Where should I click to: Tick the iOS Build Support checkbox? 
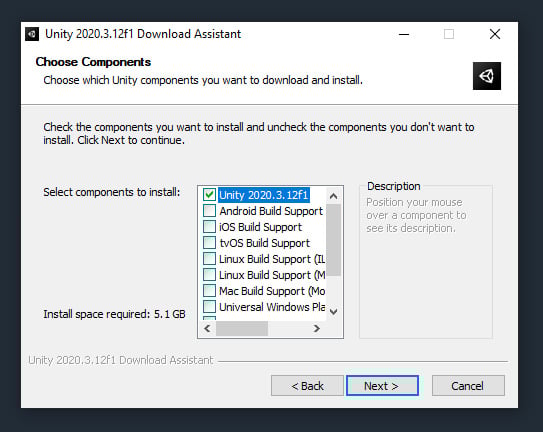point(209,227)
